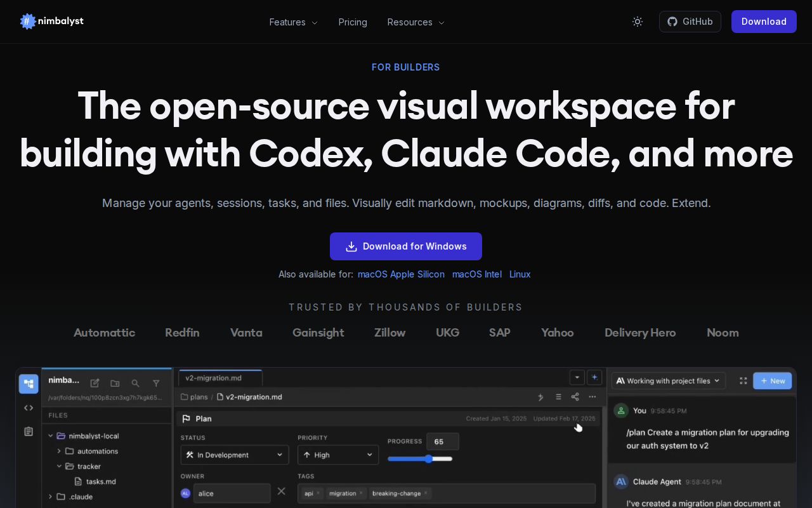Open the macOS Apple Silicon download link
812x508 pixels.
pyautogui.click(x=401, y=274)
